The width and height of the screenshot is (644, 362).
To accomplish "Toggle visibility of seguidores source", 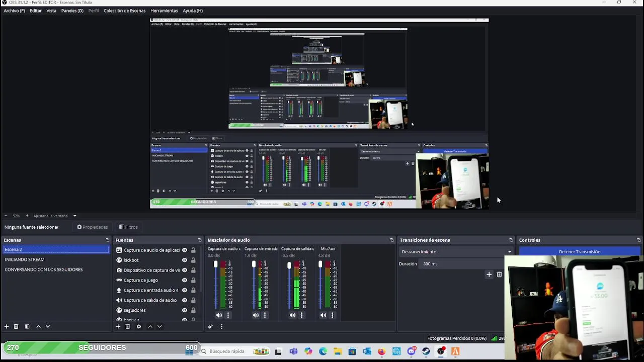I will 185,310.
